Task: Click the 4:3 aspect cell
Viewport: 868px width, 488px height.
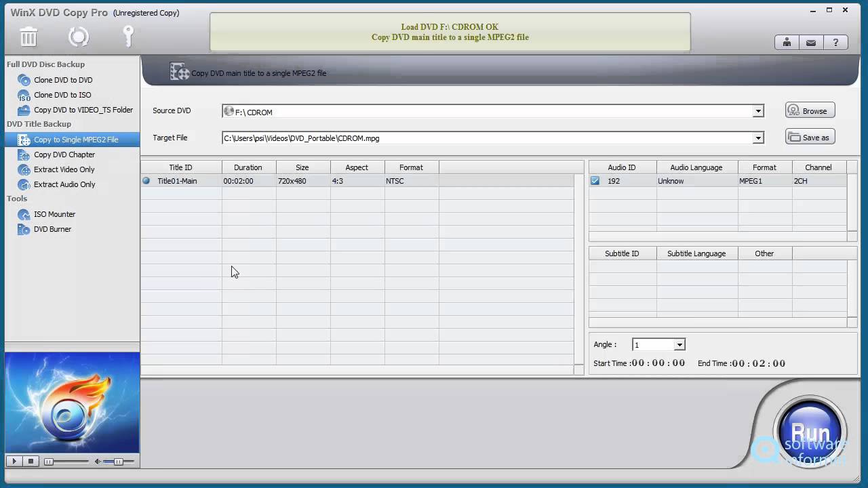Action: point(357,181)
